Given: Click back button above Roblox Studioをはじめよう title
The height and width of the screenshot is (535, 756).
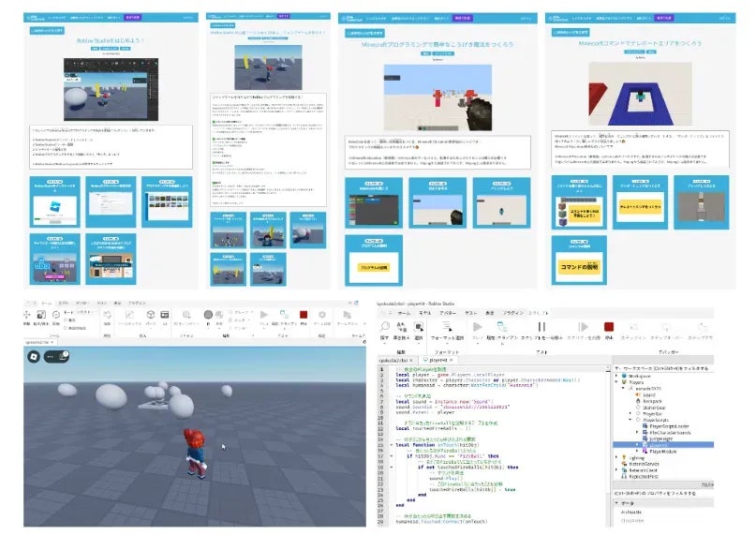Looking at the screenshot, I should point(47,30).
